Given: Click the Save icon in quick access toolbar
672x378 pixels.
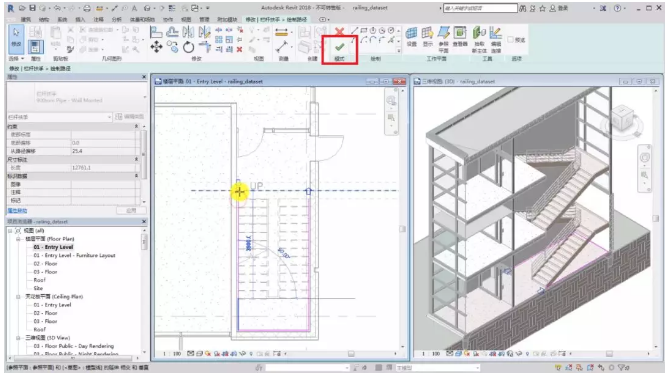Looking at the screenshot, I should (33, 8).
